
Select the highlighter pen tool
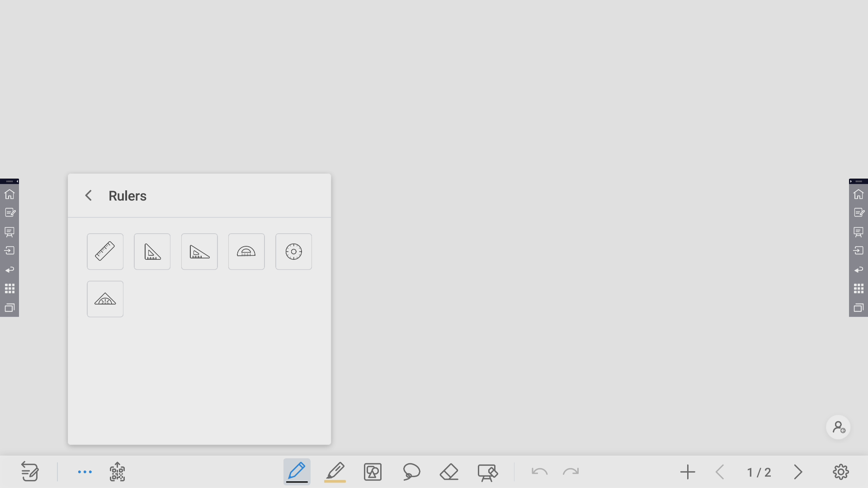pyautogui.click(x=335, y=472)
